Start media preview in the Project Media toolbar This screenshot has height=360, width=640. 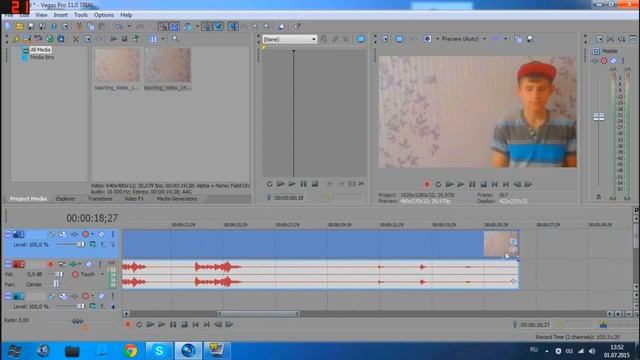click(x=114, y=39)
